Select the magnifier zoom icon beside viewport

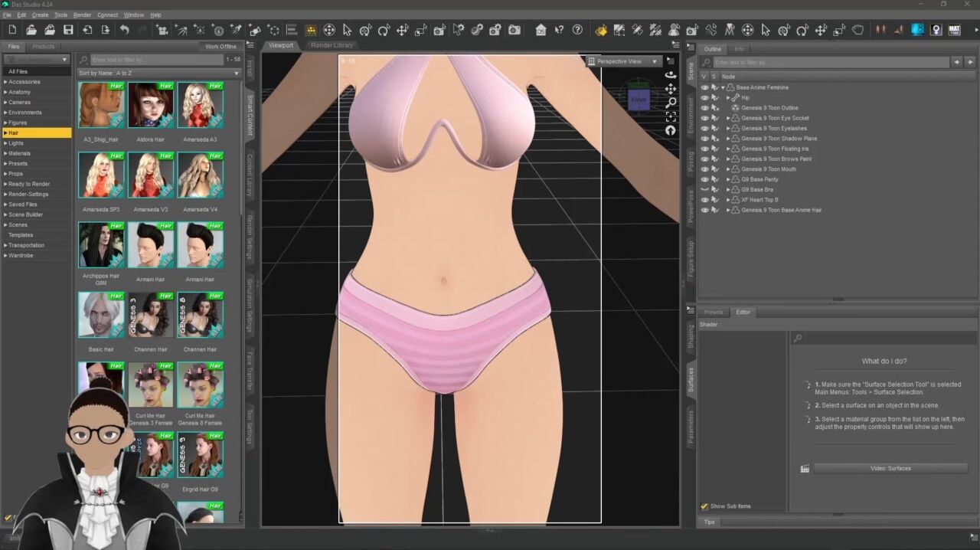pyautogui.click(x=671, y=103)
